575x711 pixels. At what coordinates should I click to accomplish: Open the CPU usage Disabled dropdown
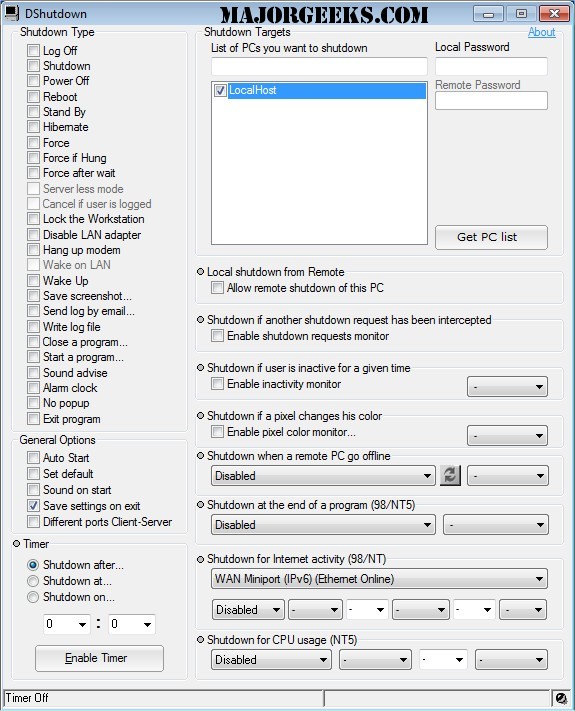271,660
